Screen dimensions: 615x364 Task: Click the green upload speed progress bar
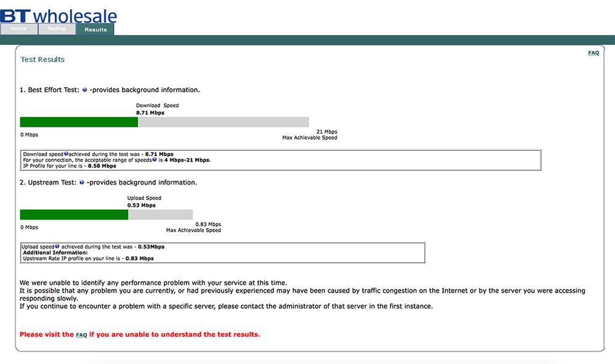tap(74, 215)
